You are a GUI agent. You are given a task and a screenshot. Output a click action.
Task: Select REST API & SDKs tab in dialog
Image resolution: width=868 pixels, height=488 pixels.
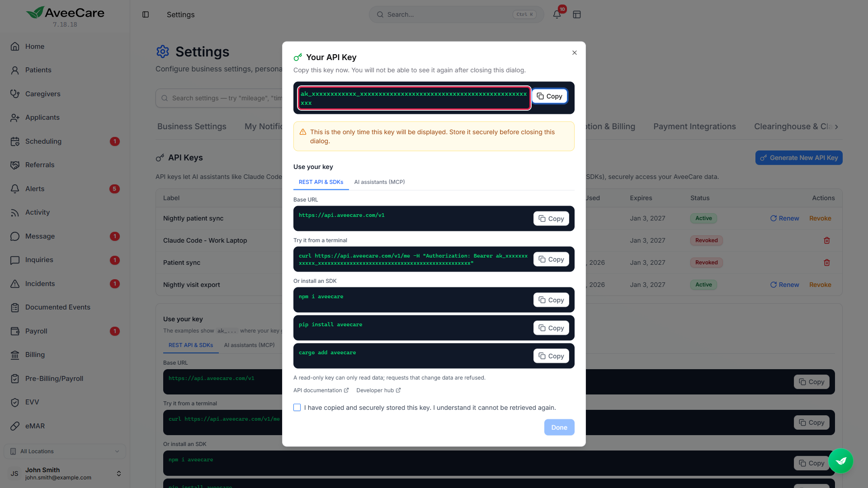tap(321, 182)
